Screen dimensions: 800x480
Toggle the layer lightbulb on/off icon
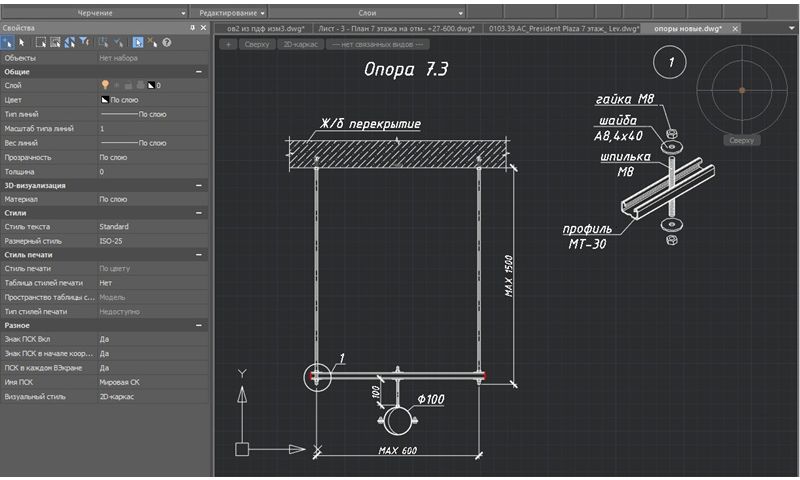click(104, 86)
